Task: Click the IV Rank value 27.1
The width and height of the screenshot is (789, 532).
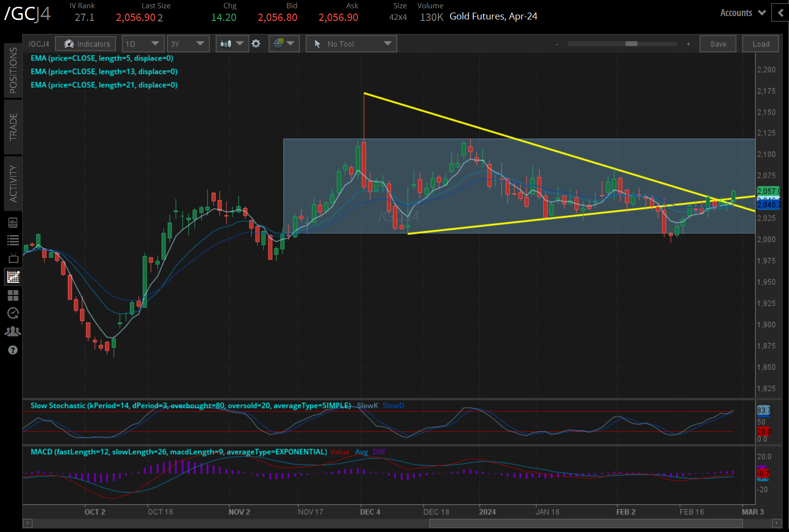Action: tap(84, 18)
